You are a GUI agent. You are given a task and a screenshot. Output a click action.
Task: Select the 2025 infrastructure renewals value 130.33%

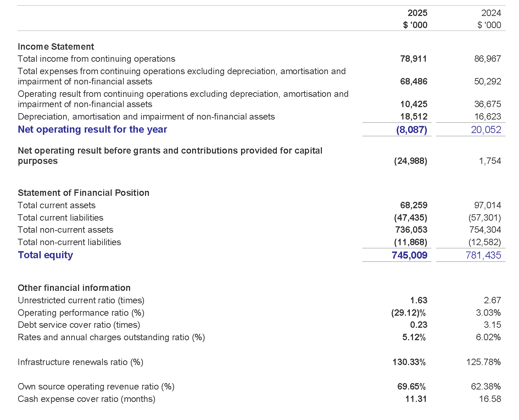click(x=409, y=362)
